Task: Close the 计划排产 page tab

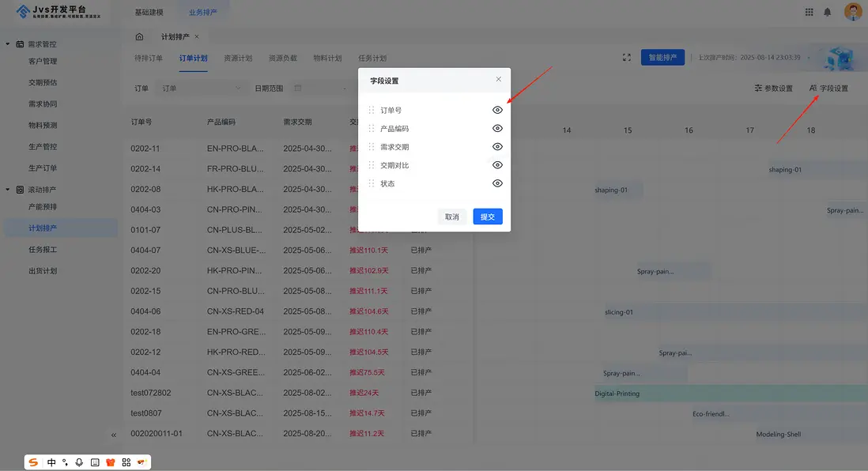Action: pyautogui.click(x=197, y=36)
